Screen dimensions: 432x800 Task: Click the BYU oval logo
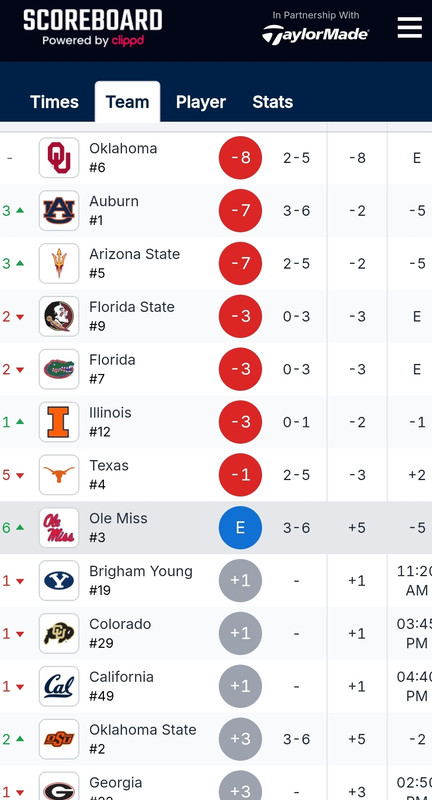pyautogui.click(x=59, y=581)
